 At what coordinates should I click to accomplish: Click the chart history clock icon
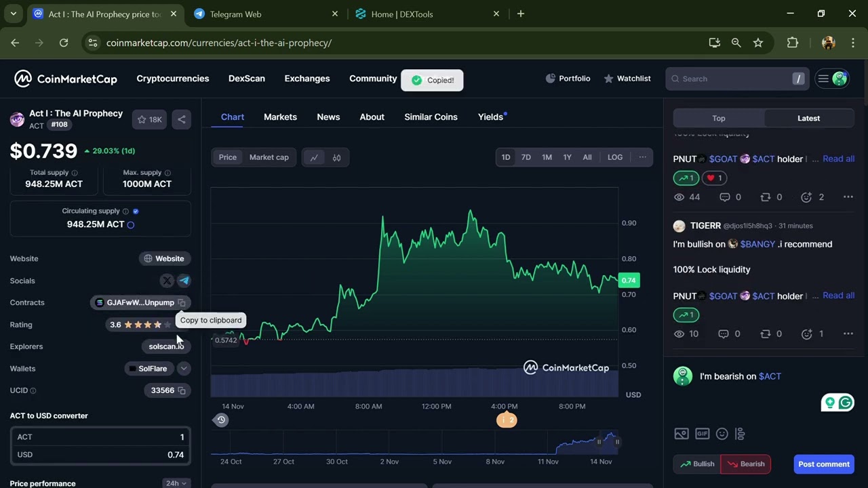pyautogui.click(x=221, y=420)
